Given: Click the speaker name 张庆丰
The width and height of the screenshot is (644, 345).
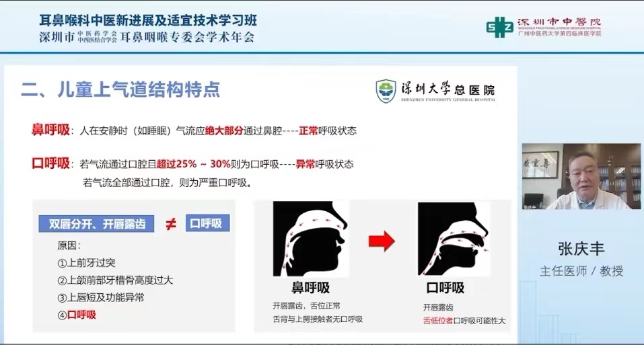Looking at the screenshot, I should (x=581, y=249).
